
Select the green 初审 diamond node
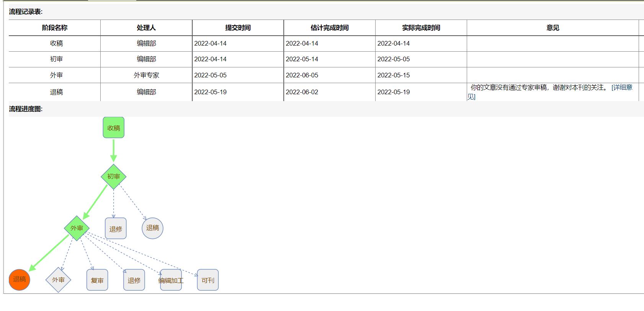(x=113, y=177)
